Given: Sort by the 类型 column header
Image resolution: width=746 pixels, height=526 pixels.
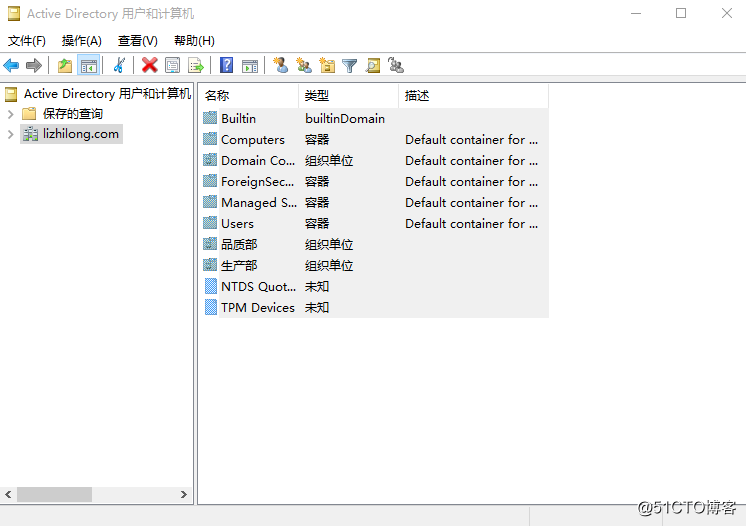Looking at the screenshot, I should click(x=349, y=96).
